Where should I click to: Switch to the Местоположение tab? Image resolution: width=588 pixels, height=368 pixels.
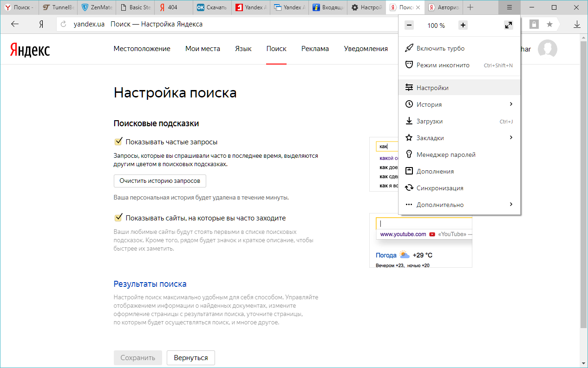coord(142,49)
